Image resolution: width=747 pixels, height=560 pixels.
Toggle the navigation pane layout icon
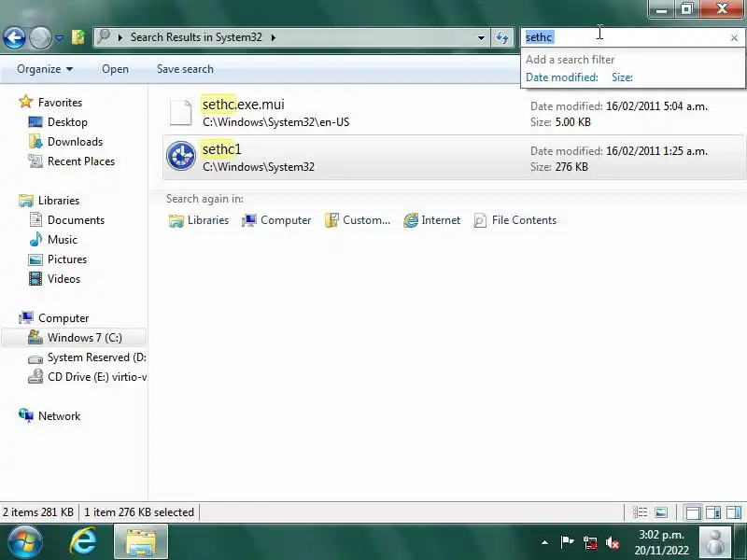coord(693,512)
